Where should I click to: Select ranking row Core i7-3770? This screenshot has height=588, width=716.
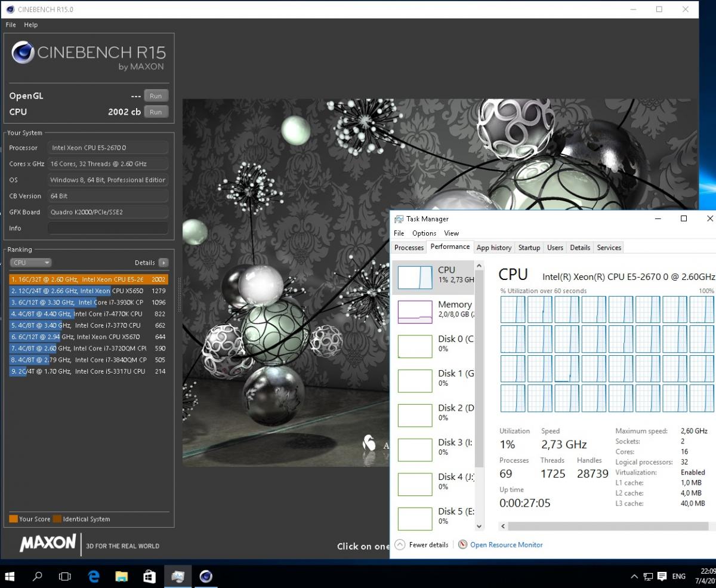pos(88,325)
